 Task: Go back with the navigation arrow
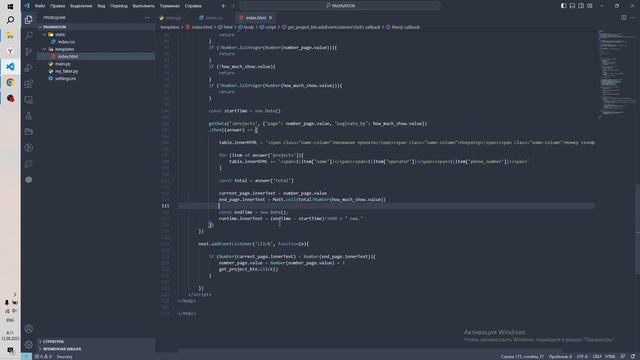pos(224,6)
